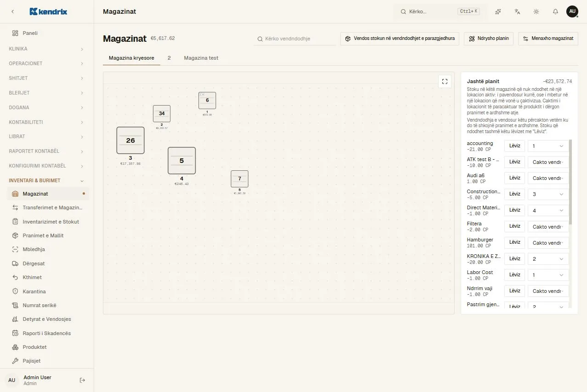
Task: Expand the KLINIKA sidebar section
Action: (47, 49)
